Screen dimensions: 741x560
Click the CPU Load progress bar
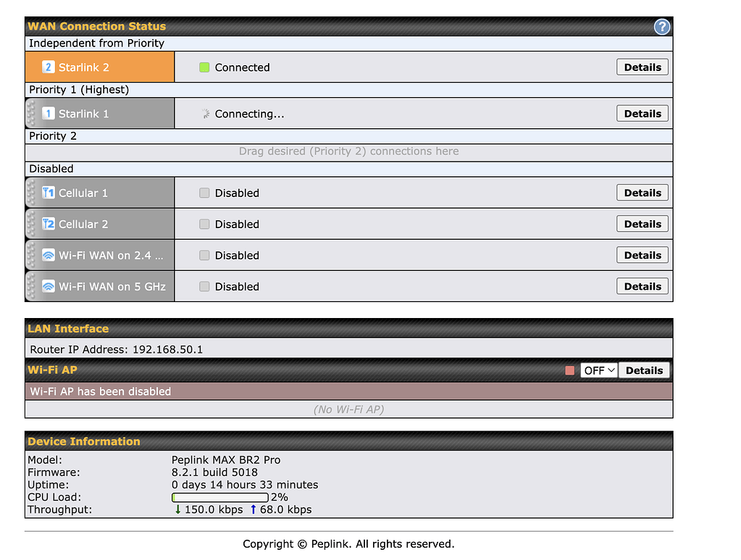coord(219,497)
